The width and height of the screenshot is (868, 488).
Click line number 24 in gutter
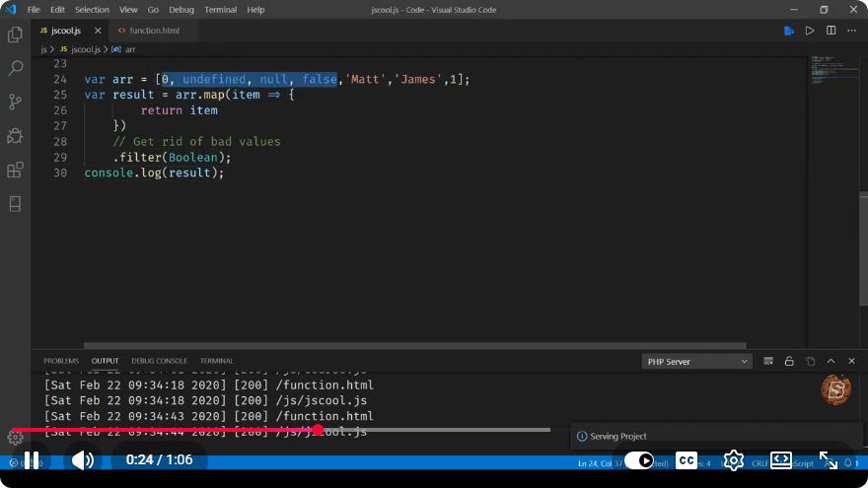(x=60, y=79)
